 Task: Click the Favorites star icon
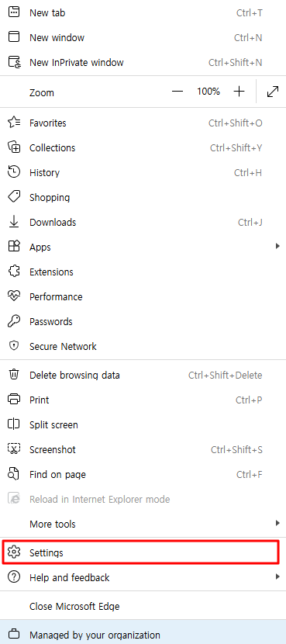click(x=14, y=123)
